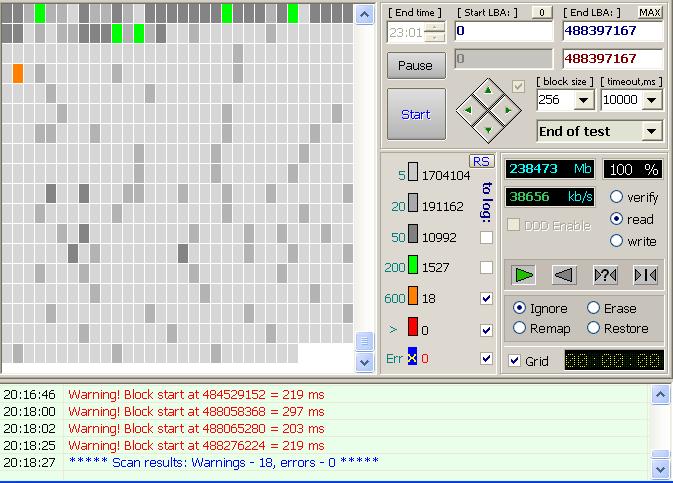Image resolution: width=673 pixels, height=483 pixels.
Task: Open the timeout,ms dropdown
Action: (x=652, y=100)
